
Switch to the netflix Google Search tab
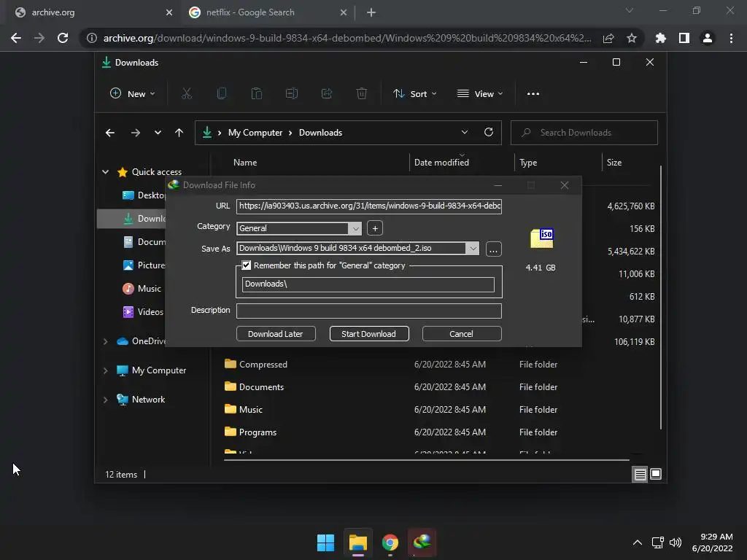click(x=267, y=12)
